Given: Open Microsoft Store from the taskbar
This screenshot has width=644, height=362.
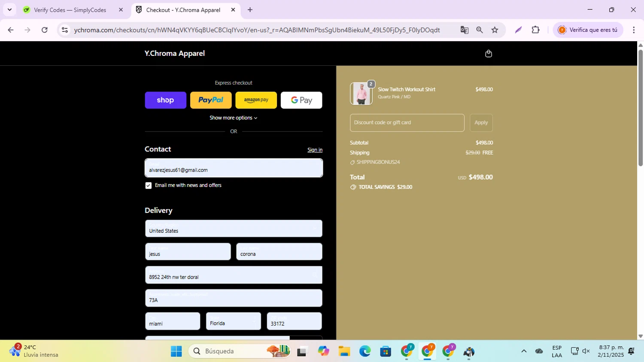Looking at the screenshot, I should coord(386,351).
